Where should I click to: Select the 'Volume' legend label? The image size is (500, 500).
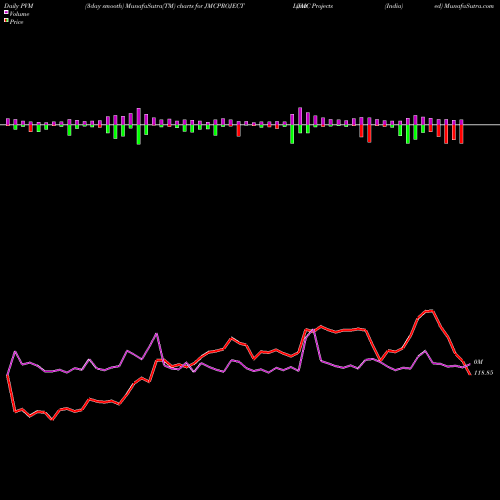tap(19, 14)
